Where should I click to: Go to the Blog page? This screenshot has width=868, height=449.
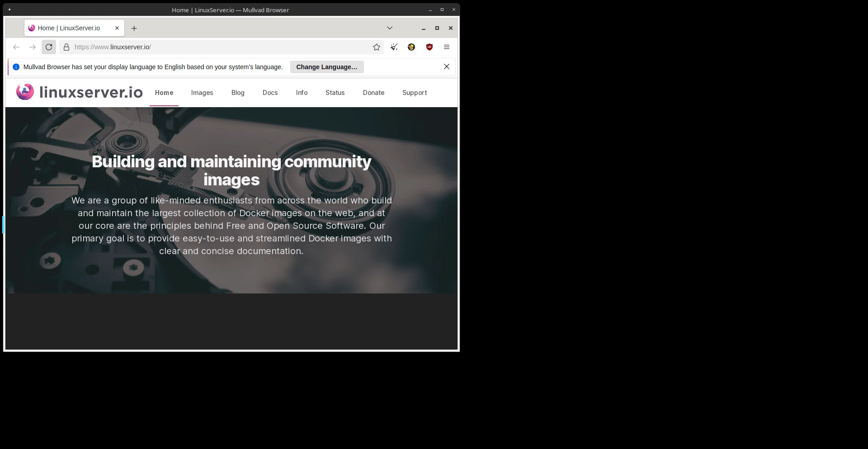tap(238, 93)
